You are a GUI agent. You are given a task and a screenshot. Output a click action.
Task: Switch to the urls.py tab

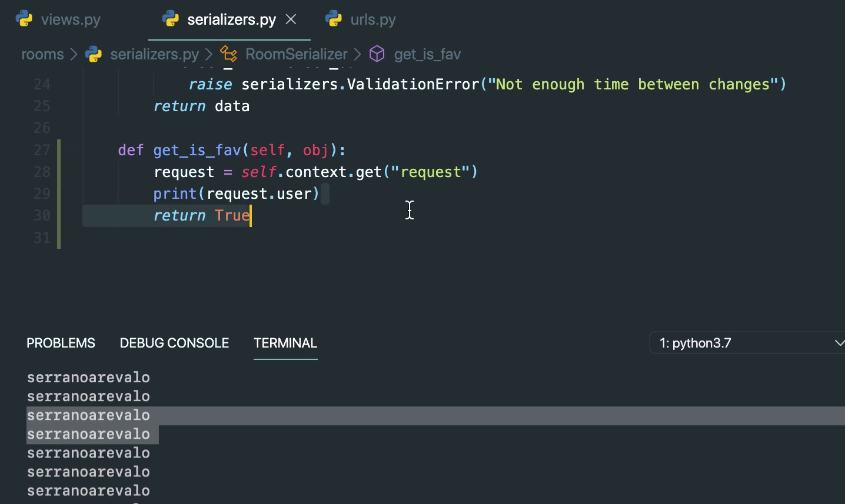coord(372,18)
